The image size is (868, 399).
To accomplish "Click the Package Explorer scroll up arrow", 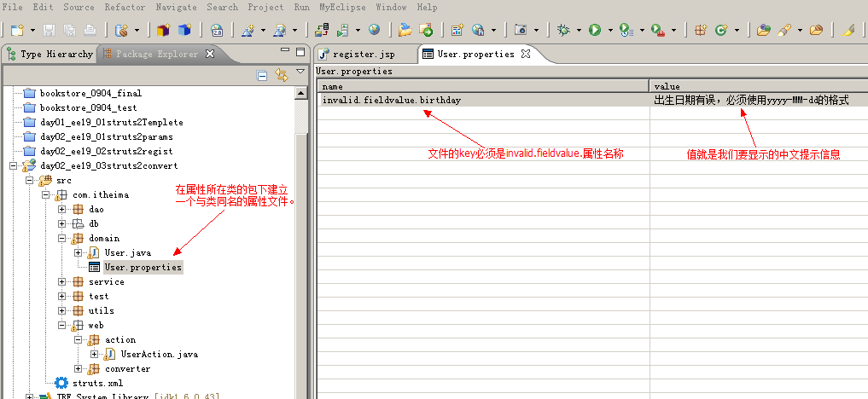I will (301, 93).
